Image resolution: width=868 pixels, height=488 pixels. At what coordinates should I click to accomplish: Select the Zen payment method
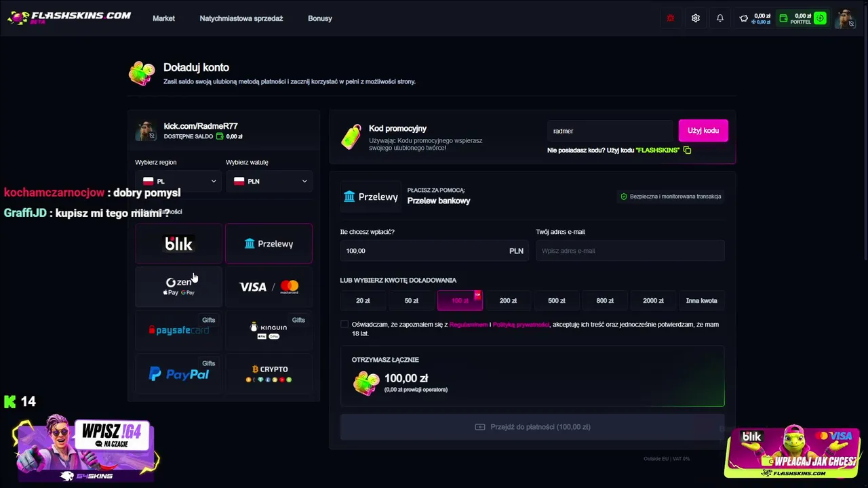click(x=178, y=287)
